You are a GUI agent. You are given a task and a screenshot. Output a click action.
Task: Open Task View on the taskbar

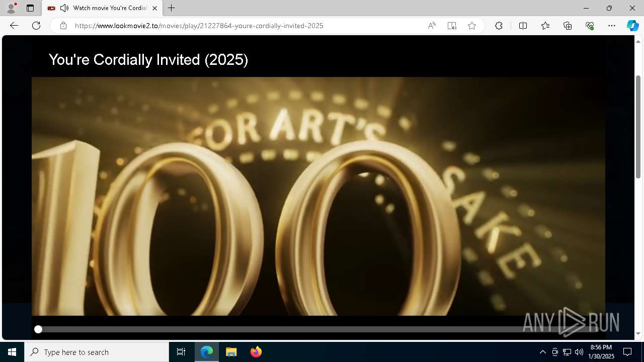click(x=181, y=352)
